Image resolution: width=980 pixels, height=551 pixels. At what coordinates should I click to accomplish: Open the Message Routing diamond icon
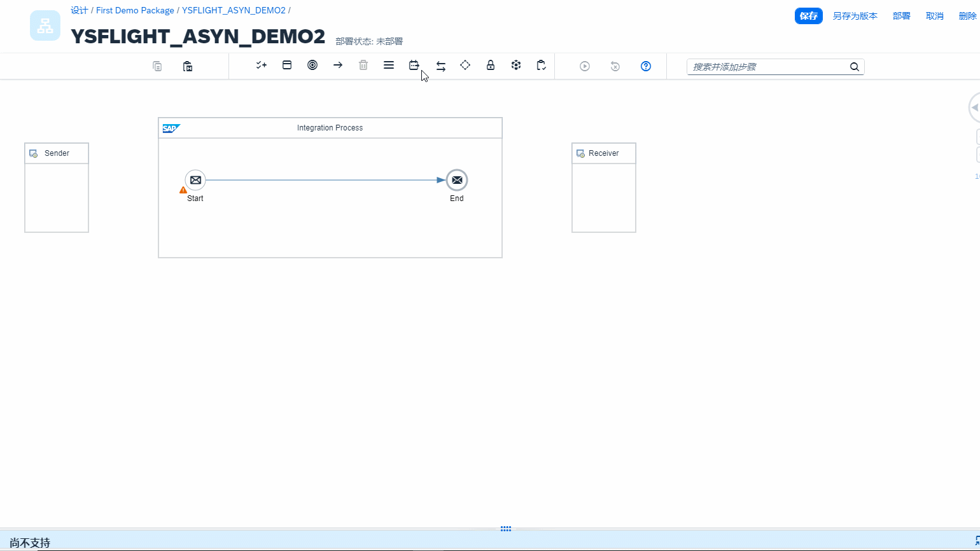(465, 66)
